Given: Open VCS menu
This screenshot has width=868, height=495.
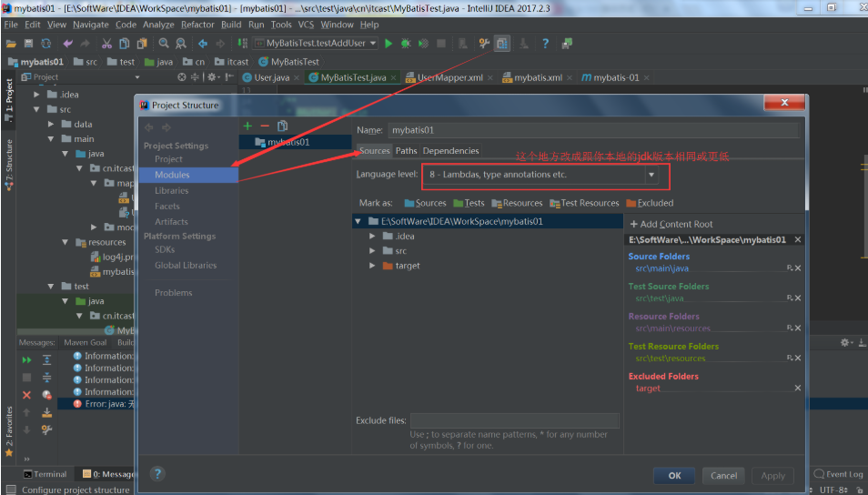Looking at the screenshot, I should tap(306, 25).
